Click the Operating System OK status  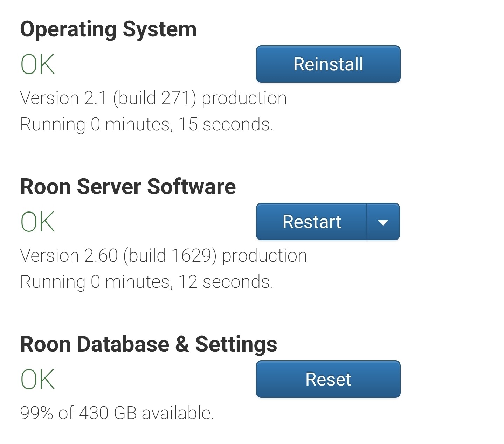tap(37, 64)
